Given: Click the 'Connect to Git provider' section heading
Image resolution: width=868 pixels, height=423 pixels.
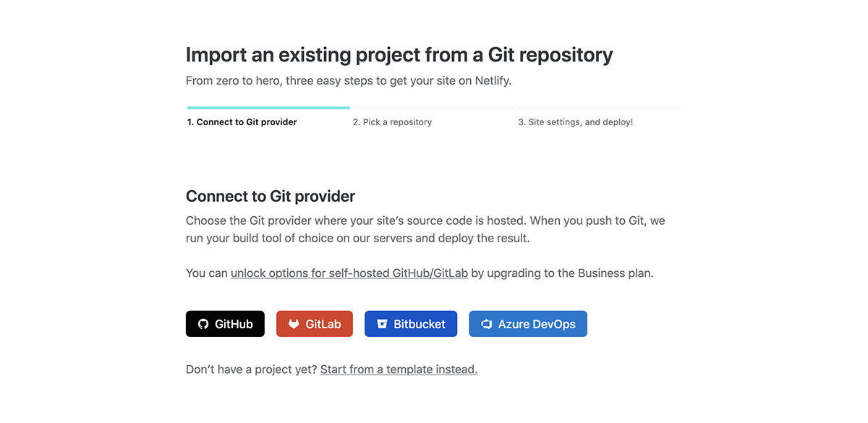Looking at the screenshot, I should (271, 196).
